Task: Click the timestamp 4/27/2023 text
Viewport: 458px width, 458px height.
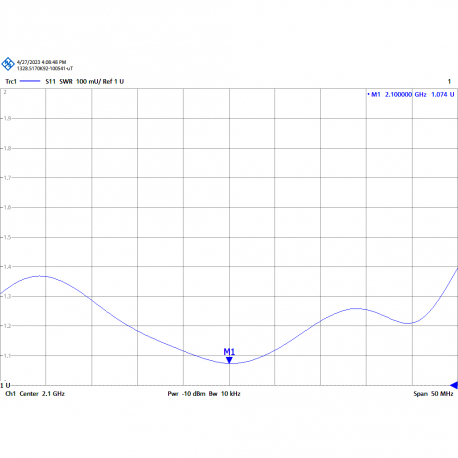Action: point(41,62)
